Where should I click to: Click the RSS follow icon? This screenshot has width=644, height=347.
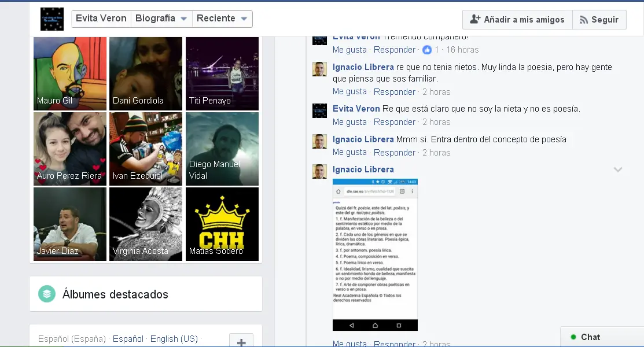click(x=584, y=20)
